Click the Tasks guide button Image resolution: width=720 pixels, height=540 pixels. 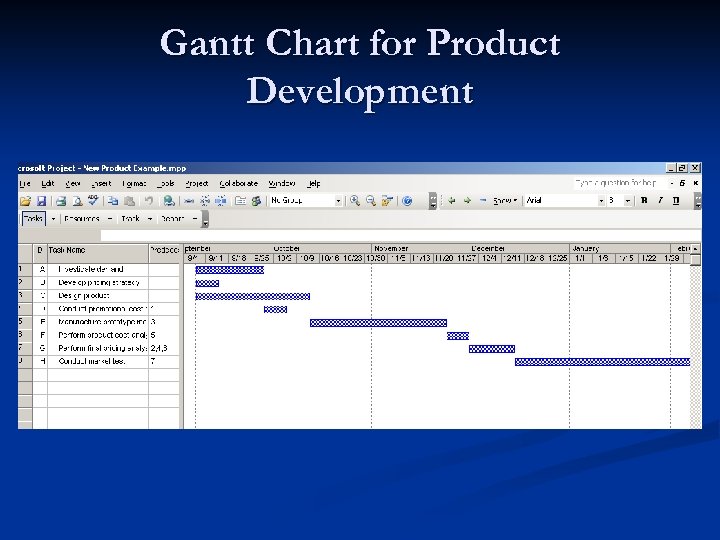[34, 219]
